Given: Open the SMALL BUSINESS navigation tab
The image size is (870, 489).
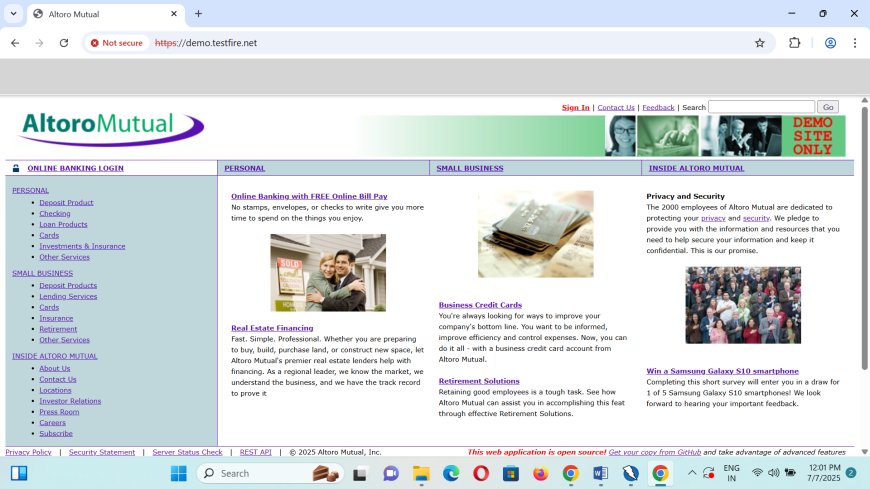Looking at the screenshot, I should coord(469,168).
